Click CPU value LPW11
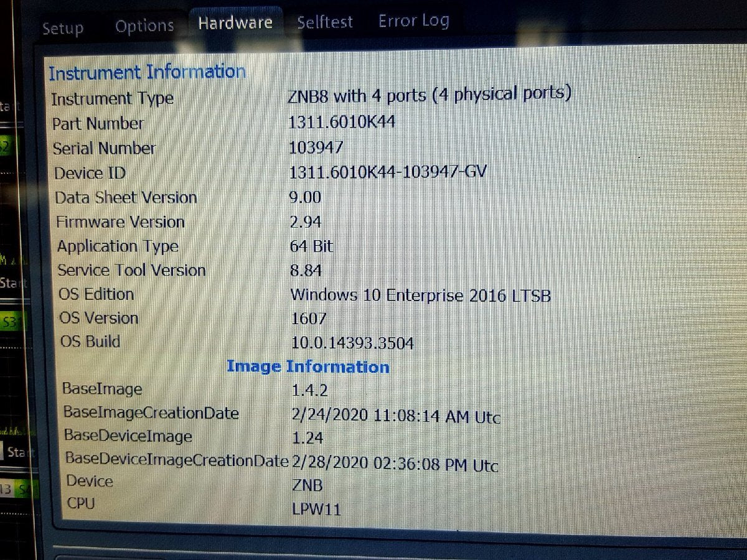Image resolution: width=747 pixels, height=560 pixels. pyautogui.click(x=317, y=510)
